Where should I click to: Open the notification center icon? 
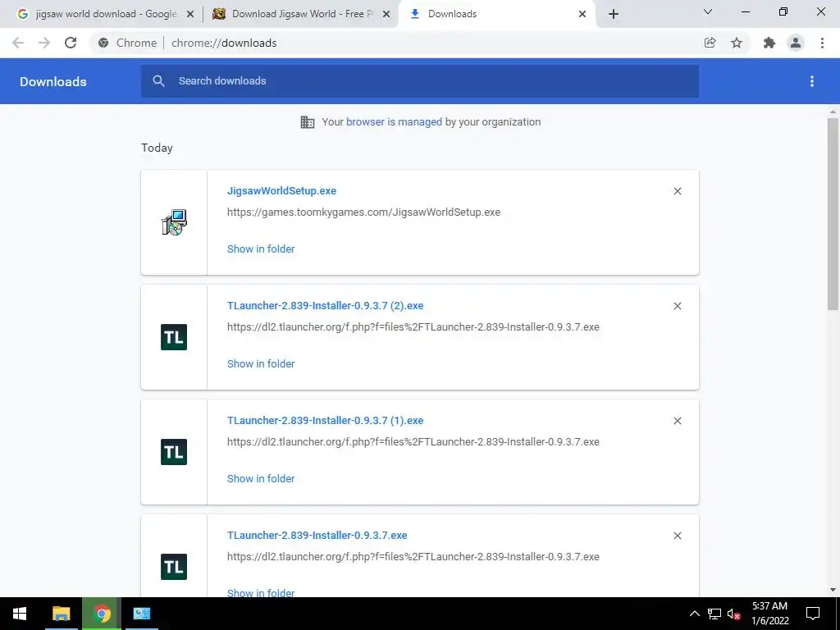coord(813,614)
